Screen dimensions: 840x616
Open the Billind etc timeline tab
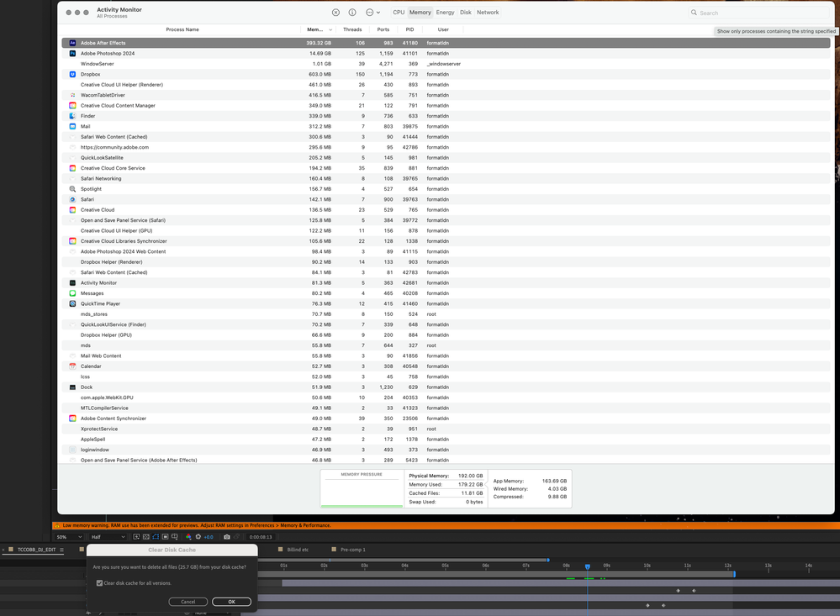pos(298,550)
